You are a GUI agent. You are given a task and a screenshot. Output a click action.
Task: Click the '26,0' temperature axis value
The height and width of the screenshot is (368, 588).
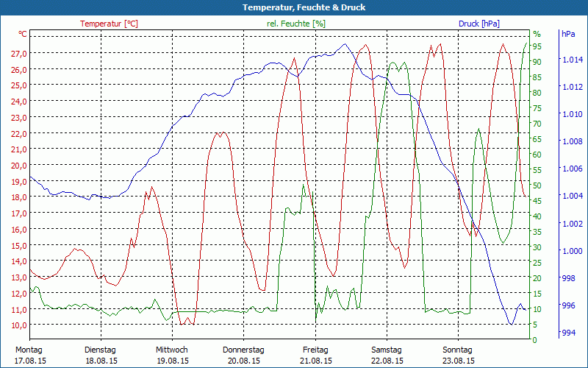point(19,70)
